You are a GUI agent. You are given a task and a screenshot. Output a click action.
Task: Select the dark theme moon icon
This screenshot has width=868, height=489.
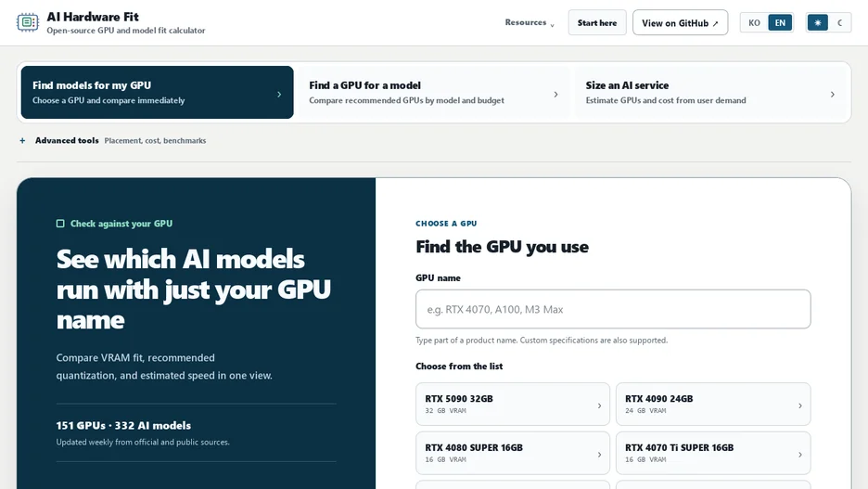click(x=840, y=22)
